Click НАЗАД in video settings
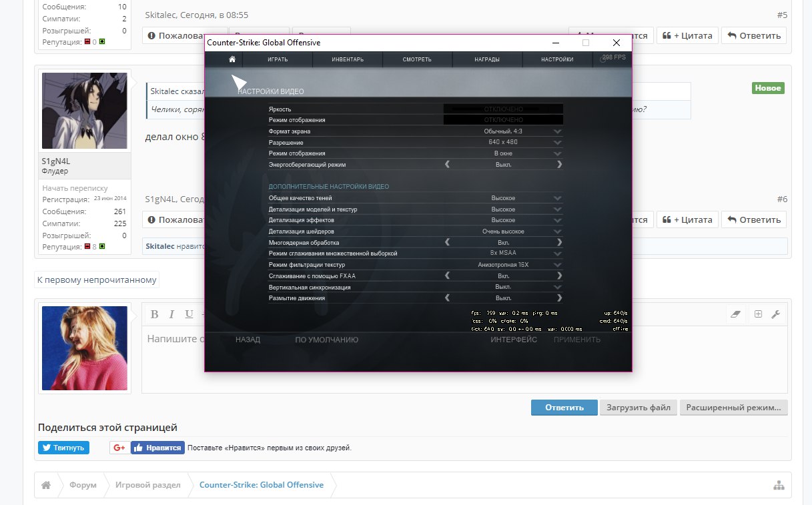 click(248, 340)
